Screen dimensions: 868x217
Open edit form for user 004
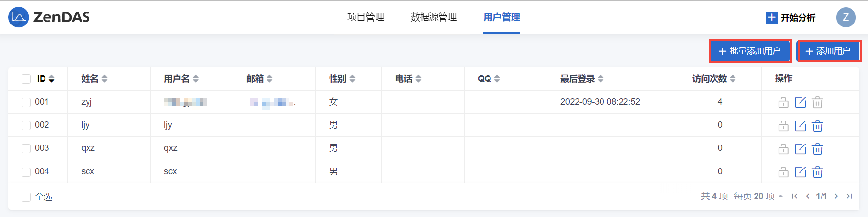[x=800, y=172]
